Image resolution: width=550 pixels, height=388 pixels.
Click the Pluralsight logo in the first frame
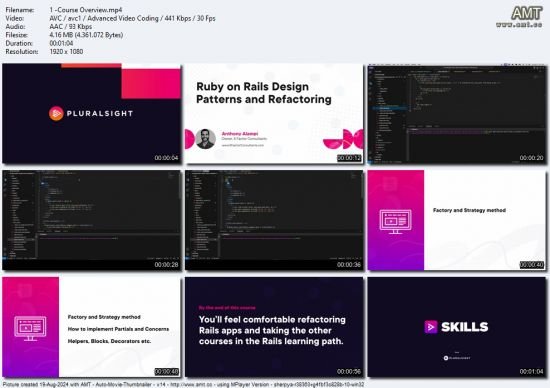[91, 113]
